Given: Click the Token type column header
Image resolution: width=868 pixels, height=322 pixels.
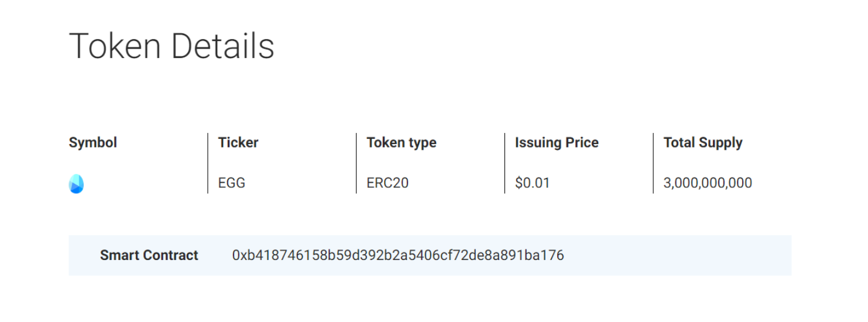Looking at the screenshot, I should [402, 143].
